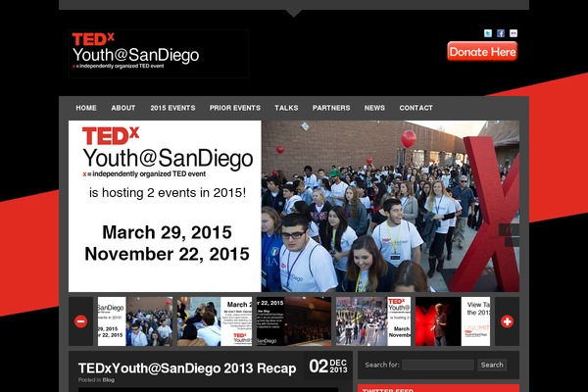Open the CONTACT menu item

[416, 108]
